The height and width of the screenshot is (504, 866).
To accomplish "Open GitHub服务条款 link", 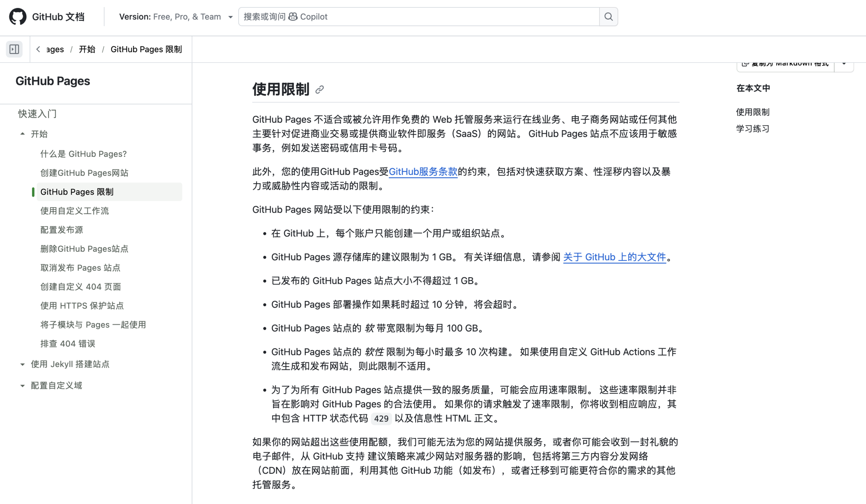I will tap(423, 172).
